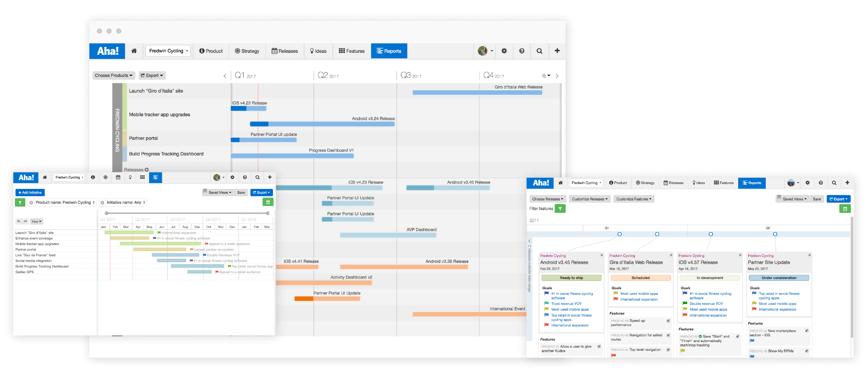Toggle checkbox for Save Start and Finish feature

[737, 336]
